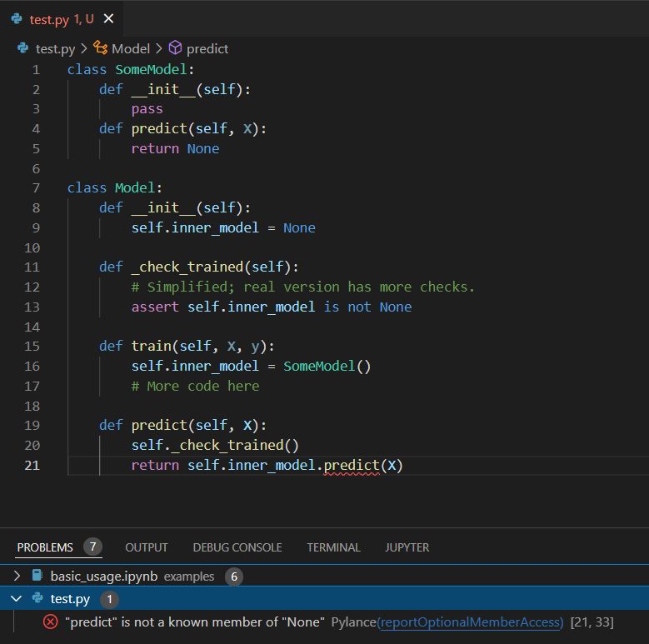Click the red error icon for predict problem
Viewport: 649px width, 644px height.
[51, 622]
